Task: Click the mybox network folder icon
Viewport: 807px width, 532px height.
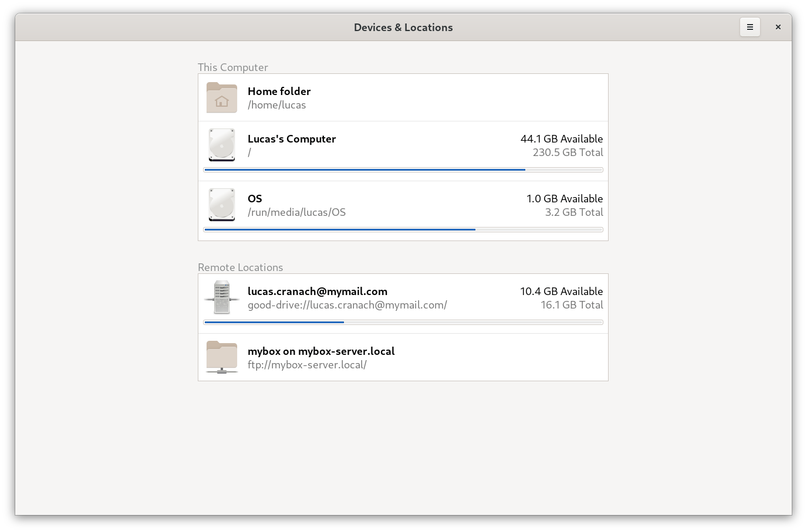Action: [x=222, y=357]
